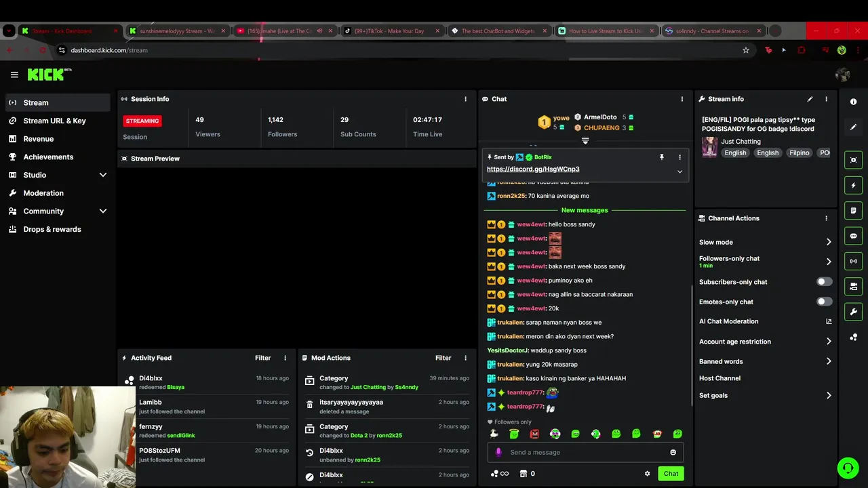Screen dimensions: 868x488
Task: Click the Kick logo
Action: pyautogui.click(x=49, y=75)
